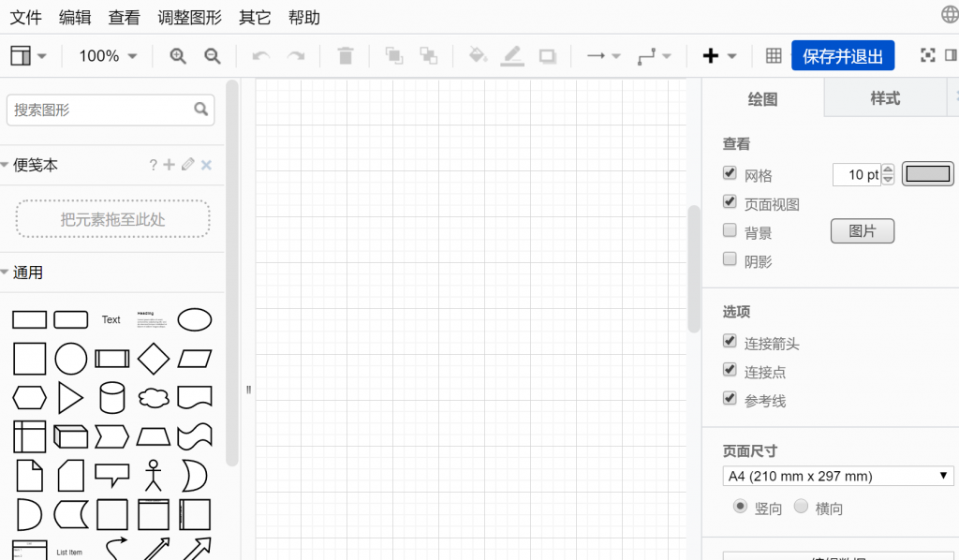Select the cylinder shape in the palette

112,397
